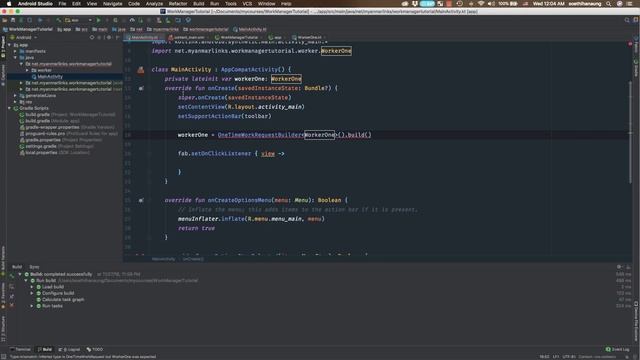Collapse the java folder
Image resolution: width=640 pixels, height=360 pixels.
coord(16,58)
